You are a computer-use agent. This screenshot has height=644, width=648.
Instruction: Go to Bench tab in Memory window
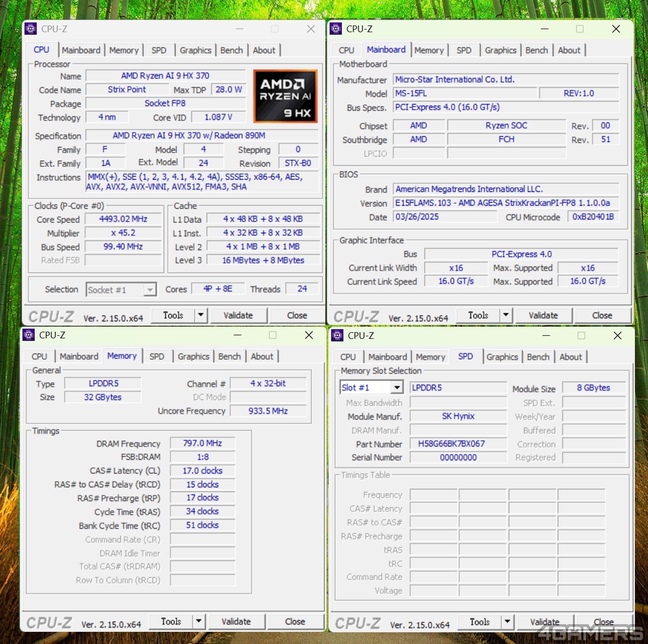(229, 356)
